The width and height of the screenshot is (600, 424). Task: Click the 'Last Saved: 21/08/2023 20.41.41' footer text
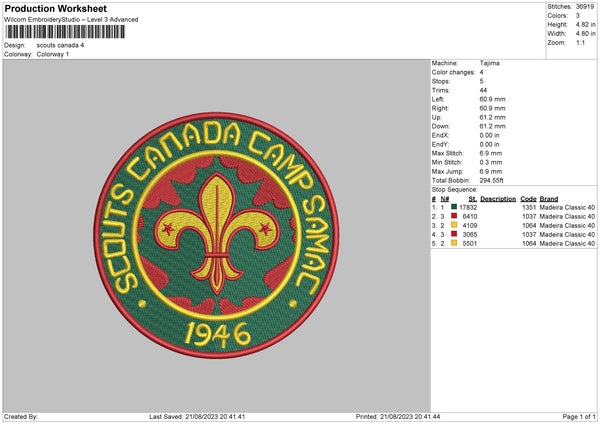tap(197, 417)
